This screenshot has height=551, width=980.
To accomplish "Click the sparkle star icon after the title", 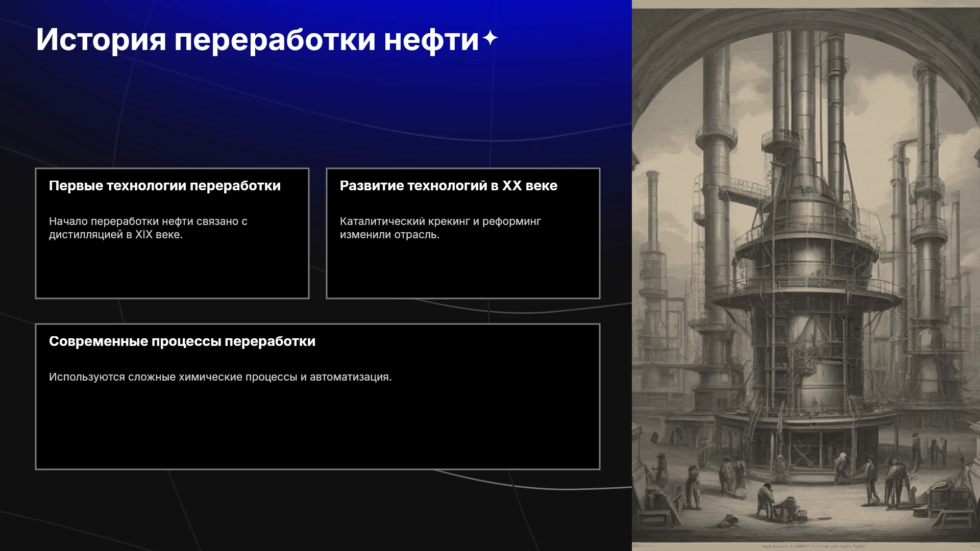I will [490, 38].
